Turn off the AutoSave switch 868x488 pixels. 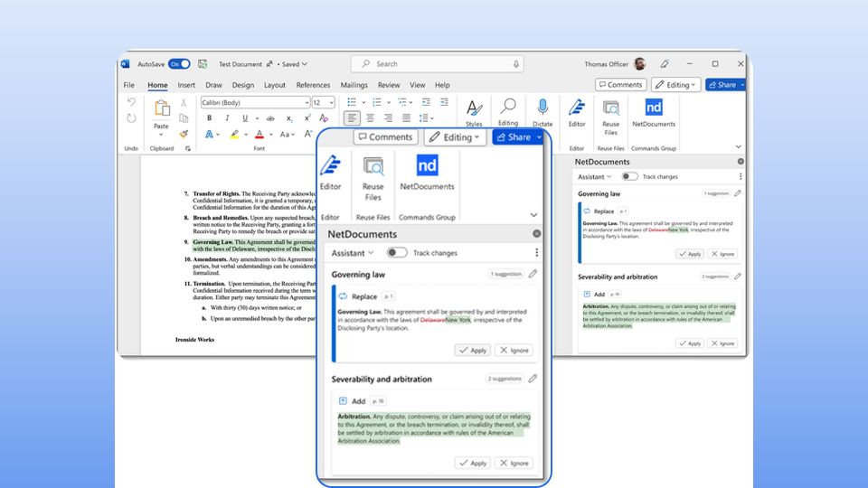tap(179, 64)
